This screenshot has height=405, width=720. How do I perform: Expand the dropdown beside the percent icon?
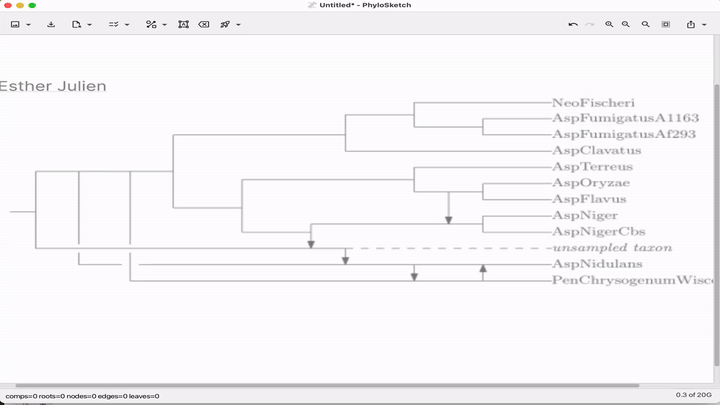coord(164,25)
